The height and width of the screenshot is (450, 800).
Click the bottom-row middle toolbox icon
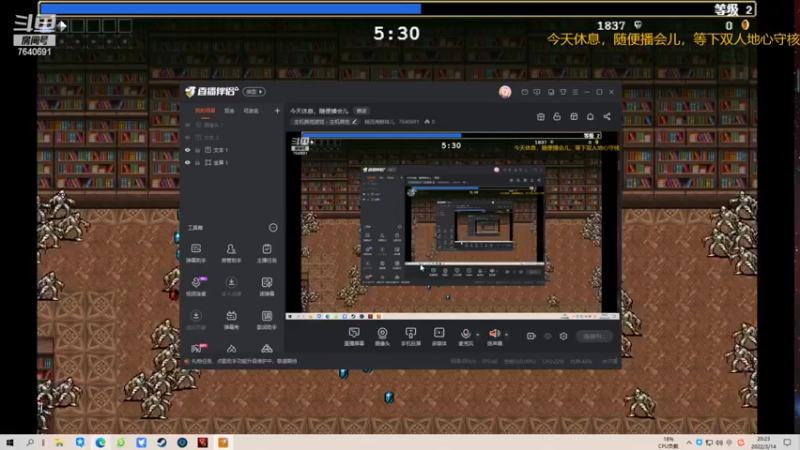click(231, 348)
